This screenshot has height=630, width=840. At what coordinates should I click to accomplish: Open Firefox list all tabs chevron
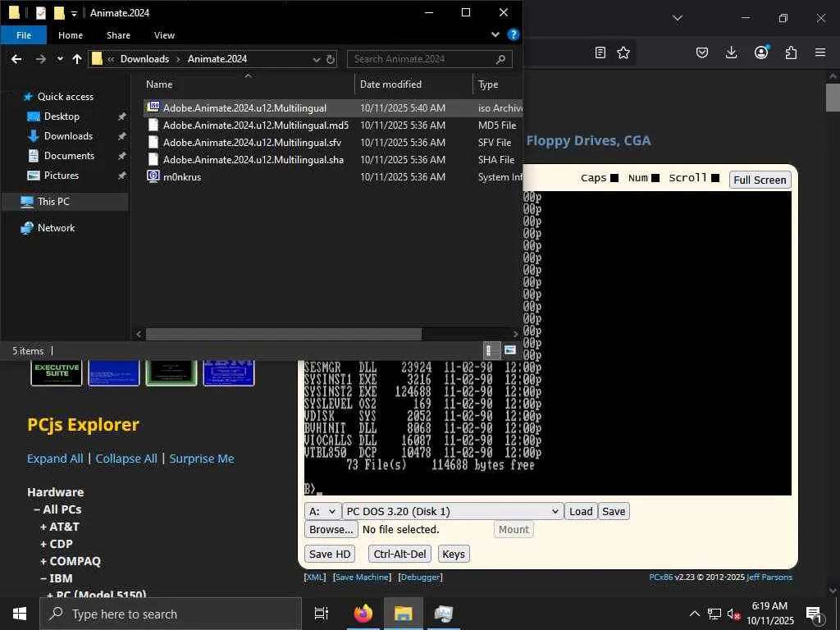click(x=677, y=18)
